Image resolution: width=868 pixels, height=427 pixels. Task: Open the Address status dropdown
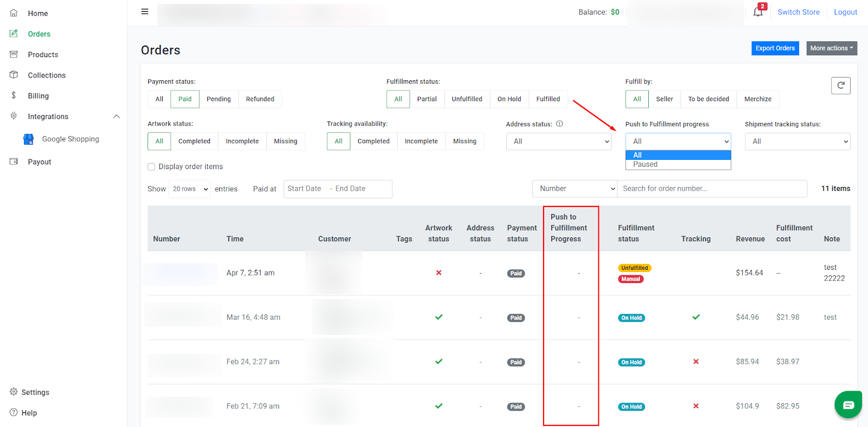coord(559,141)
